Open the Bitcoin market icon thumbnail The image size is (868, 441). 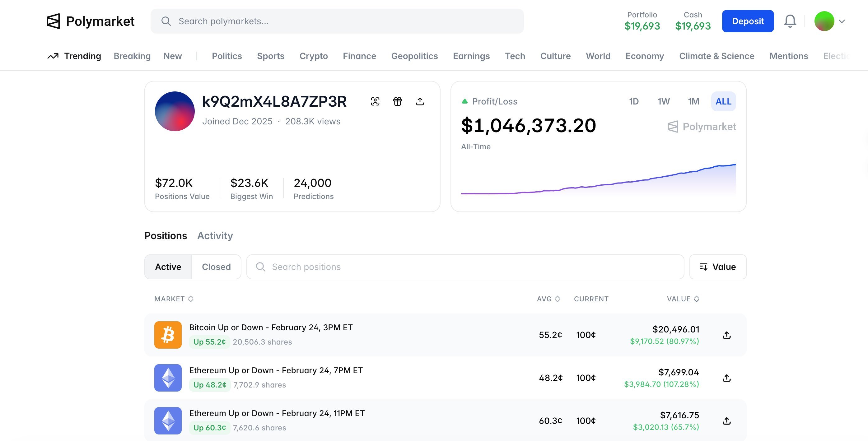click(168, 335)
